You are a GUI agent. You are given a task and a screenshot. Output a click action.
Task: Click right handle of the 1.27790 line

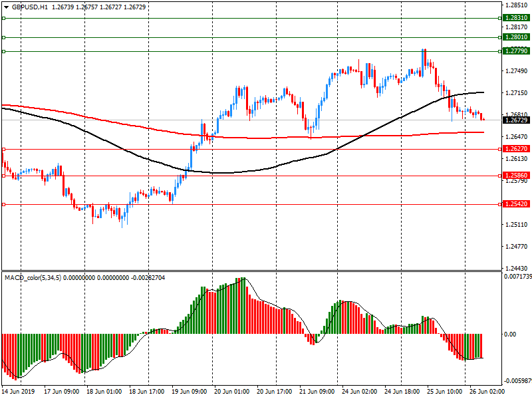click(x=500, y=52)
